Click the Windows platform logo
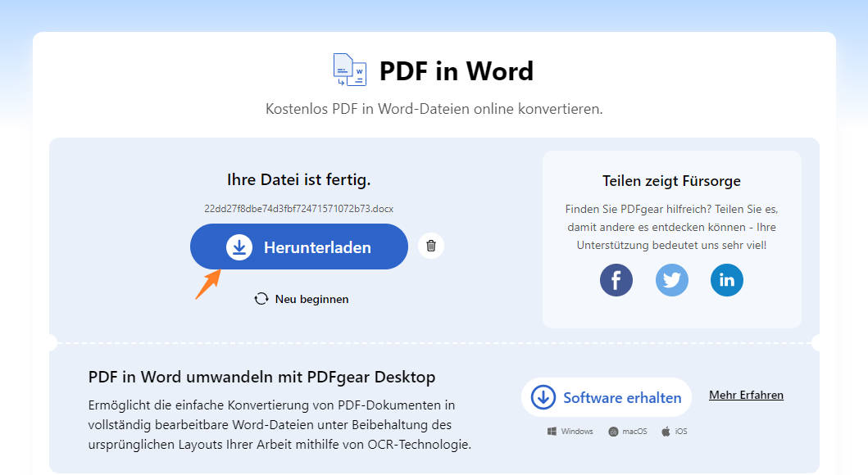The width and height of the screenshot is (868, 475). pyautogui.click(x=552, y=432)
